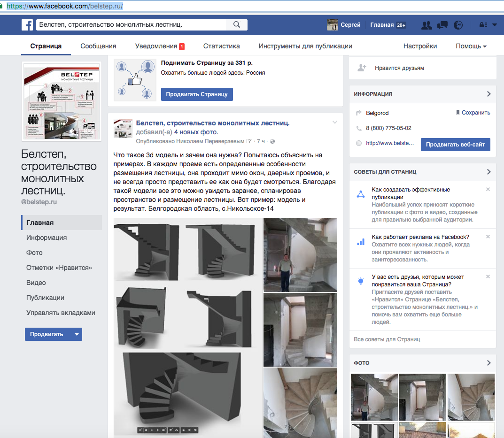This screenshot has height=438, width=504.
Task: Open privacy shortcuts lock icon
Action: click(482, 25)
